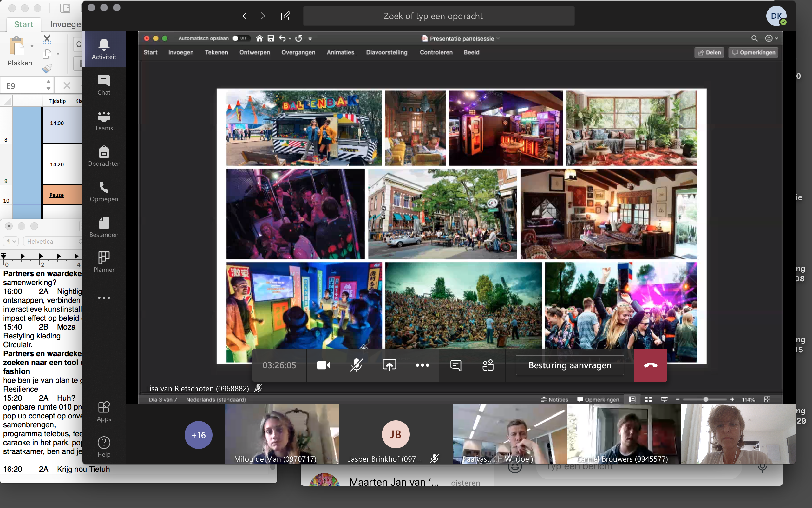Image resolution: width=812 pixels, height=508 pixels.
Task: Open Plakken dropdown arrow in Excel
Action: (x=32, y=46)
